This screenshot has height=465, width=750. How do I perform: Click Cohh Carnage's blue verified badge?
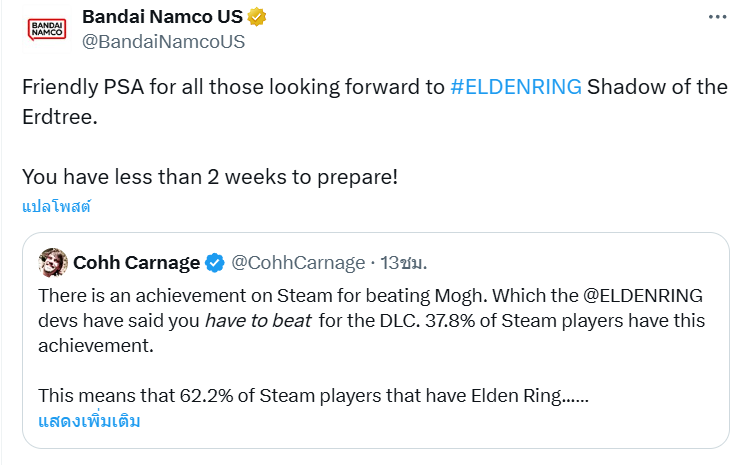214,263
